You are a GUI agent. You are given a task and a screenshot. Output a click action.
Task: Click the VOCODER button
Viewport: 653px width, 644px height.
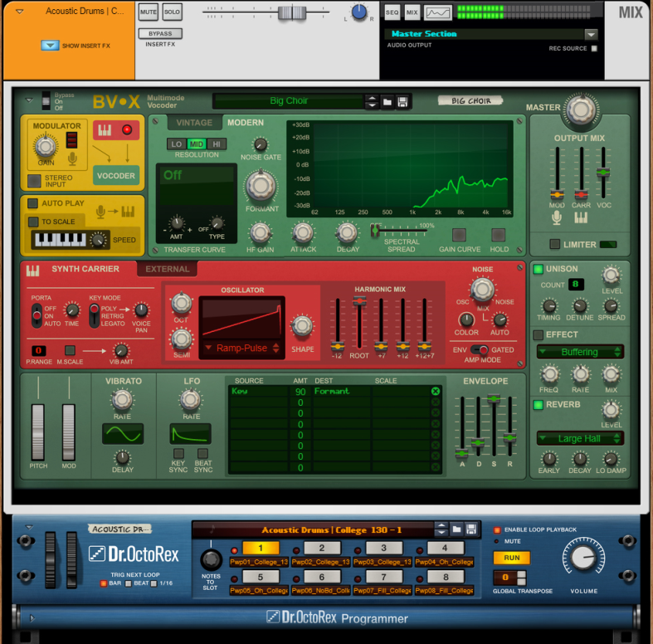tap(116, 176)
